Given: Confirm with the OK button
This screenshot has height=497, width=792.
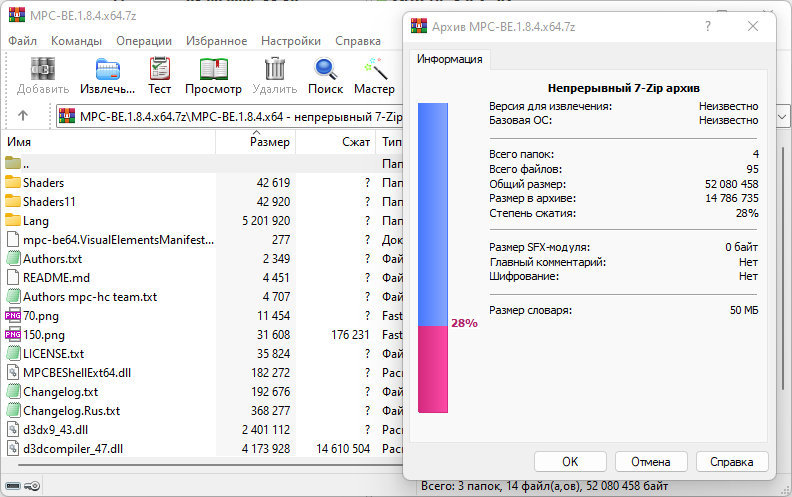Looking at the screenshot, I should click(x=570, y=462).
